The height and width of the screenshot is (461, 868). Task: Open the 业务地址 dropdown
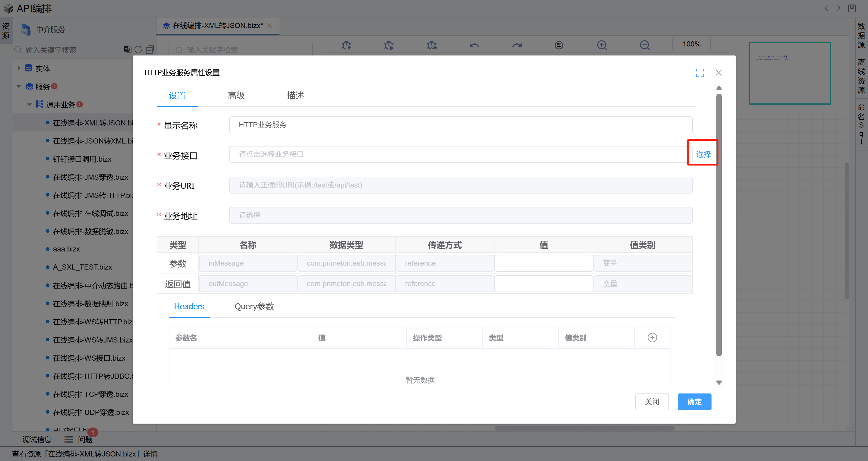click(x=460, y=215)
